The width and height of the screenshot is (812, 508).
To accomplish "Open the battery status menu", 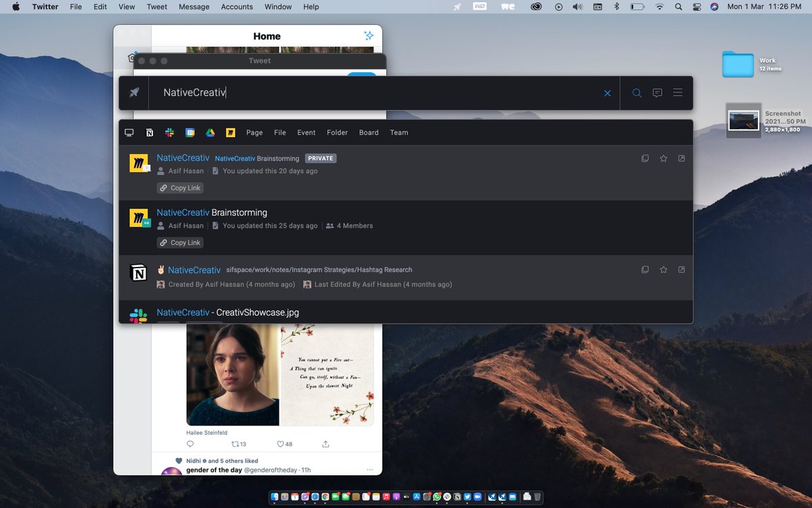I will (x=638, y=7).
